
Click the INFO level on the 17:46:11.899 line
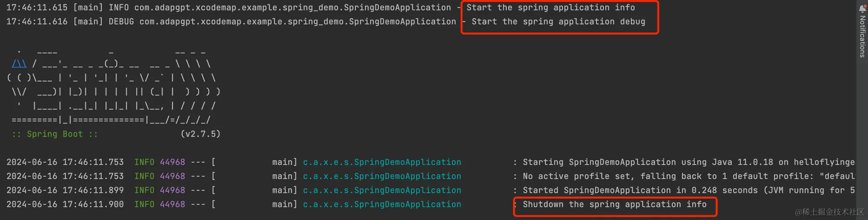point(144,190)
